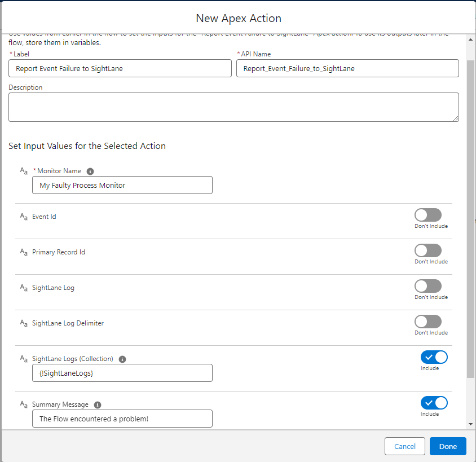Enable the Primary Record Id include toggle
The width and height of the screenshot is (476, 462).
428,250
